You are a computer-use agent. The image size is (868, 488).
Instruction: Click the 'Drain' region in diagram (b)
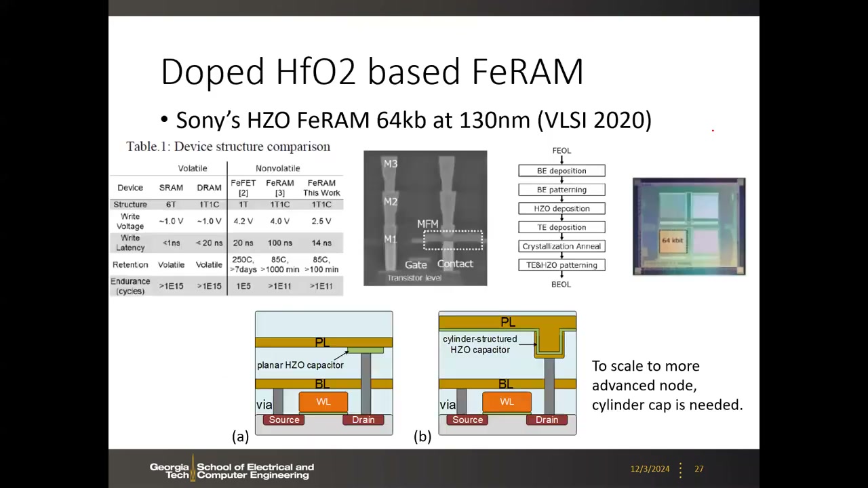[x=547, y=420]
